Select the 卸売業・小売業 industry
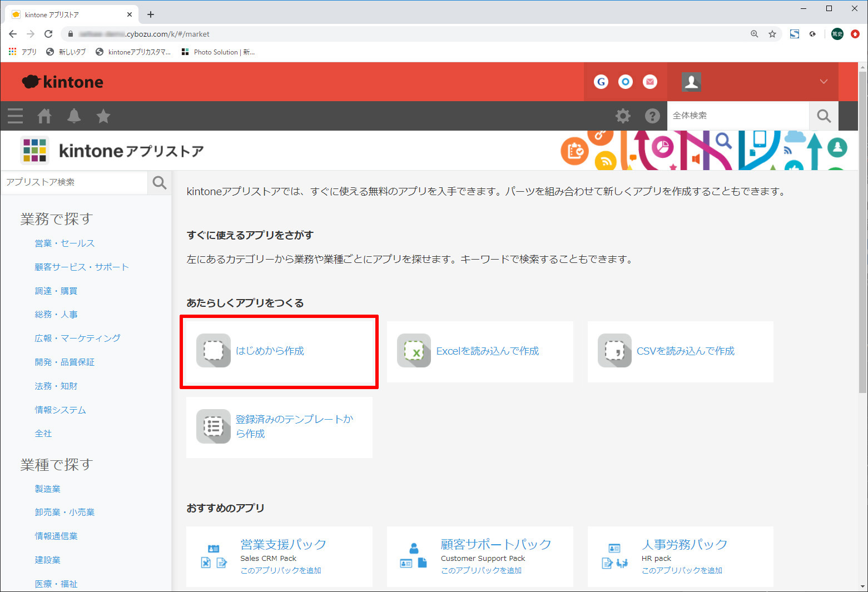This screenshot has width=868, height=592. 65,512
